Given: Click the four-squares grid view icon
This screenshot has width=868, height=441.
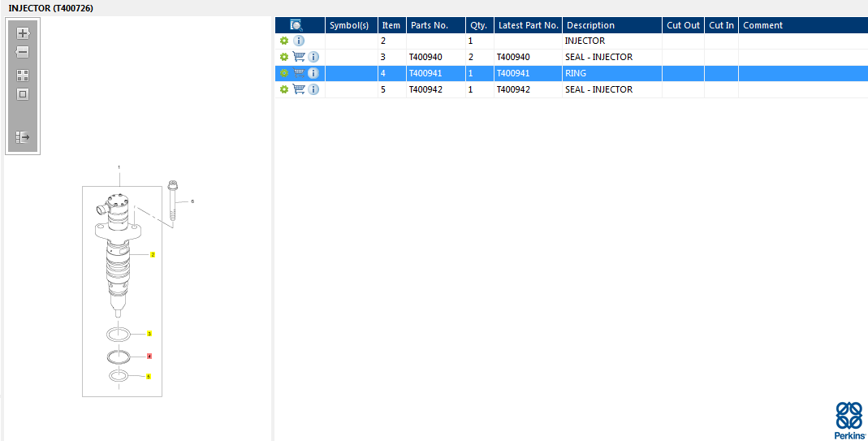Looking at the screenshot, I should [x=23, y=76].
